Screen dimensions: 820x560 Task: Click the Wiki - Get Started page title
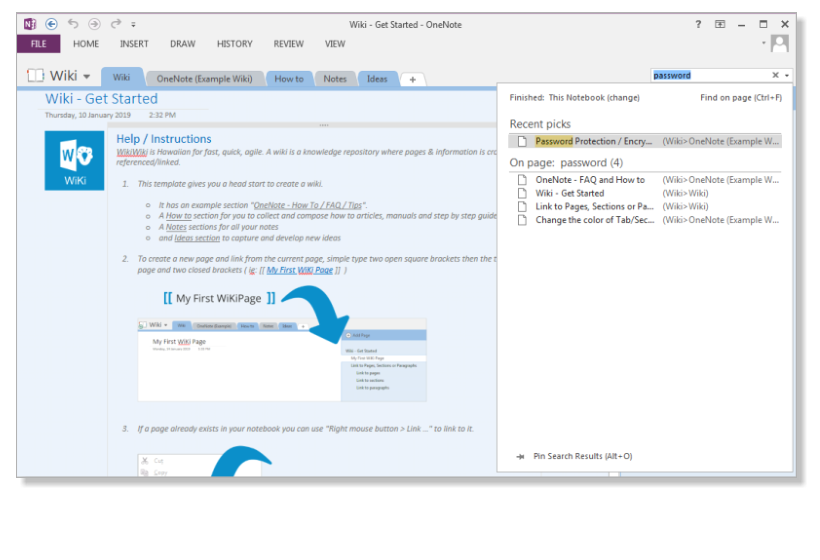[101, 99]
